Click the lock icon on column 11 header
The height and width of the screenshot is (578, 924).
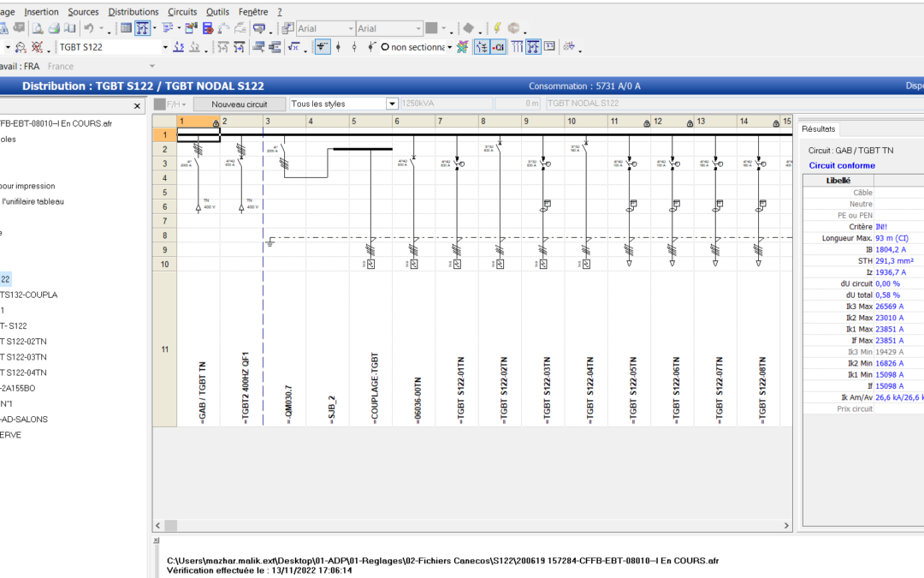tap(647, 123)
